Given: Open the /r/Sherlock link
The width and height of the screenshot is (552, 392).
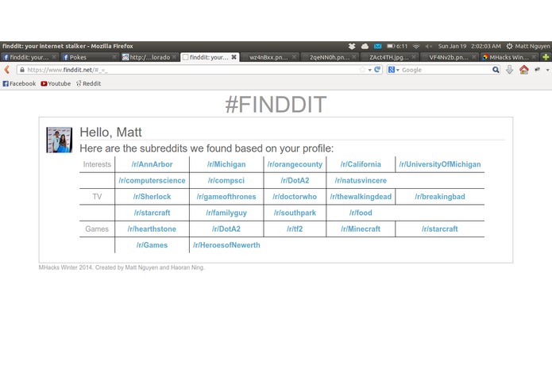Looking at the screenshot, I should [152, 197].
